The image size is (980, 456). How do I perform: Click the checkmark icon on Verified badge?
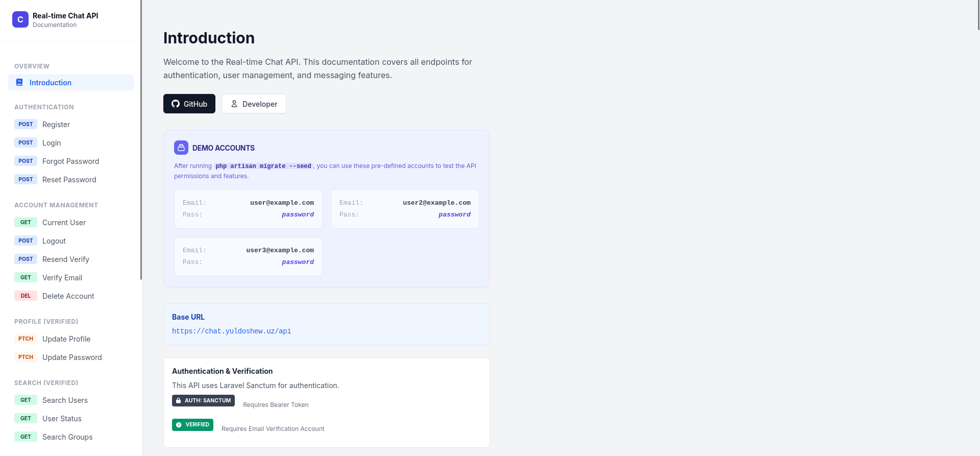[x=179, y=425]
